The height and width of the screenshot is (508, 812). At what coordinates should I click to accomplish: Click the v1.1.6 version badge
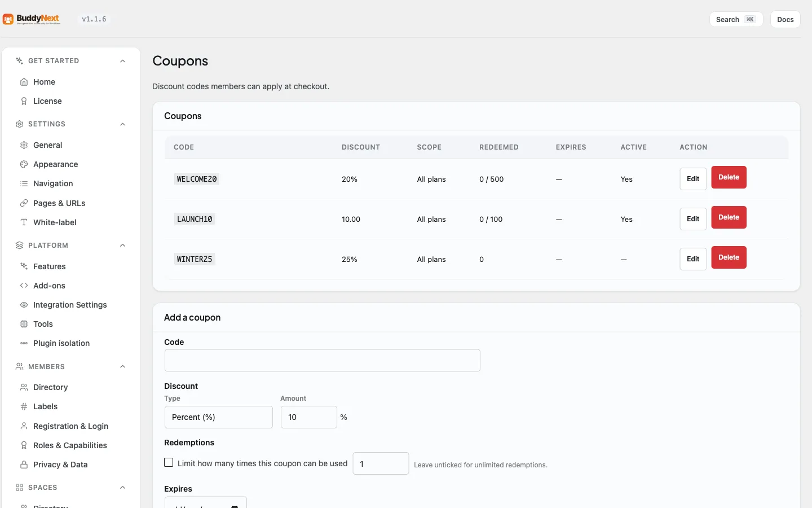click(x=94, y=19)
